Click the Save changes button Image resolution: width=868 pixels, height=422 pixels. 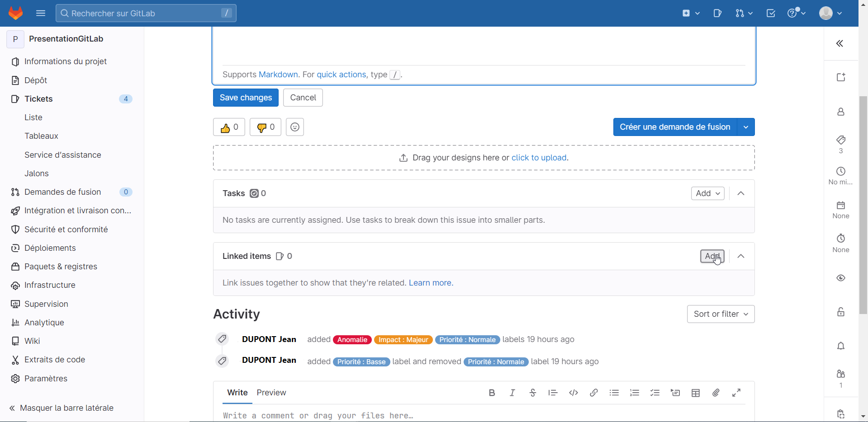tap(246, 98)
